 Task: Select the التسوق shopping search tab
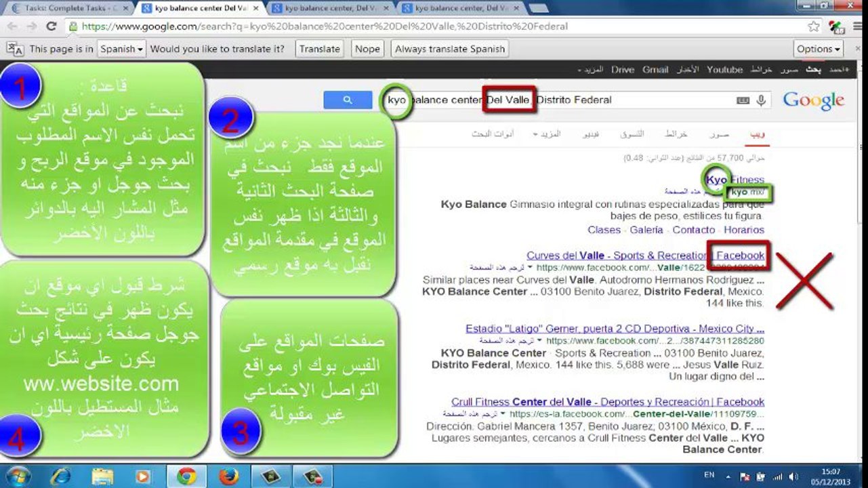pos(633,134)
